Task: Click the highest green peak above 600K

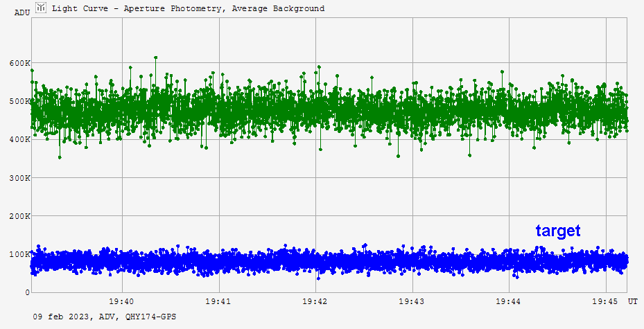Action: coord(156,58)
